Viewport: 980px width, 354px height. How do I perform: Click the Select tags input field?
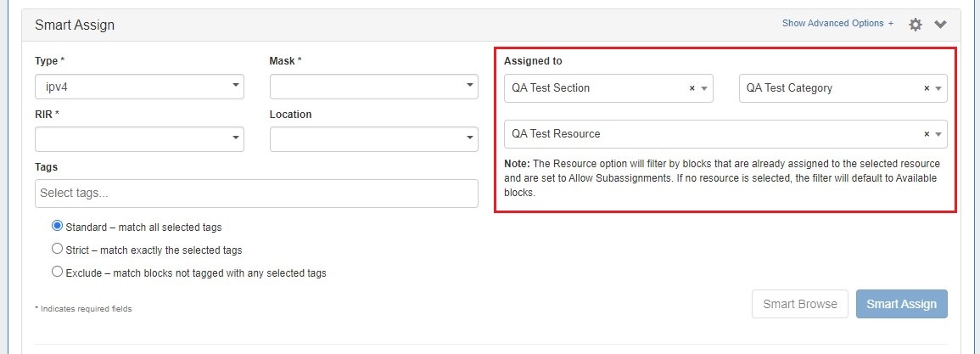(256, 194)
